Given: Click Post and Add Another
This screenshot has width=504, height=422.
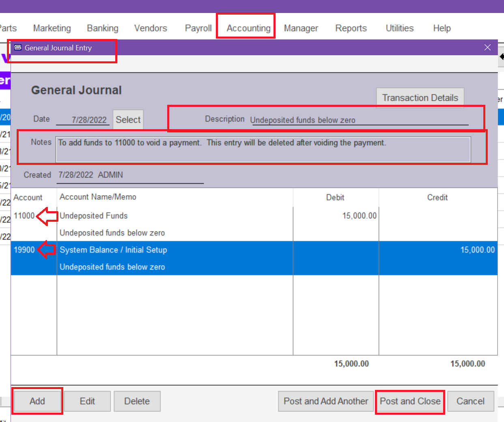Looking at the screenshot, I should click(x=325, y=401).
